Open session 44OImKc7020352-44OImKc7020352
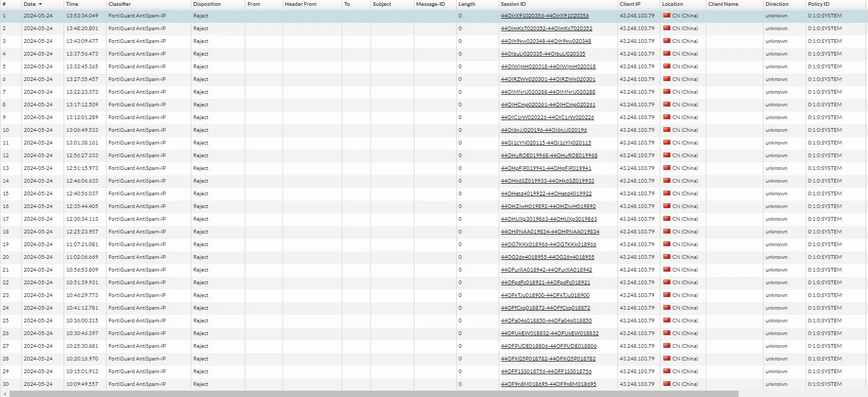 pos(546,29)
